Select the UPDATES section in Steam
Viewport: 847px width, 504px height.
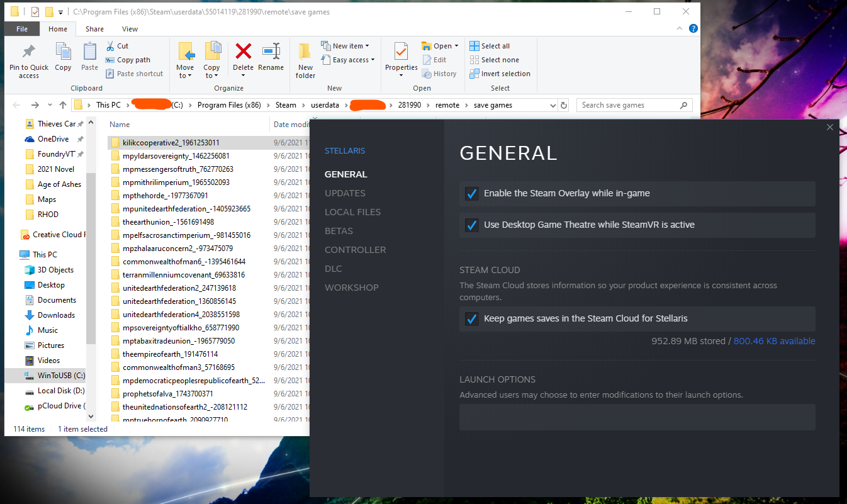pyautogui.click(x=345, y=193)
